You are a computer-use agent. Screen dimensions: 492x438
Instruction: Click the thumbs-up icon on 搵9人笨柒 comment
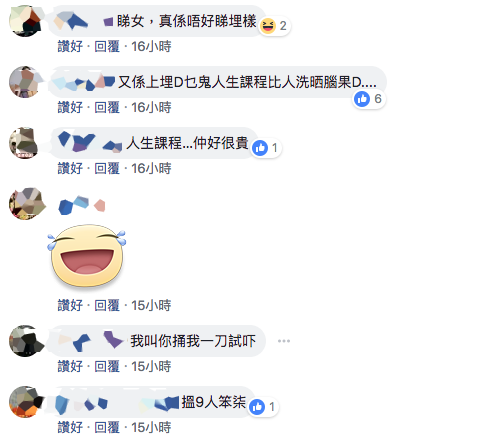click(257, 407)
